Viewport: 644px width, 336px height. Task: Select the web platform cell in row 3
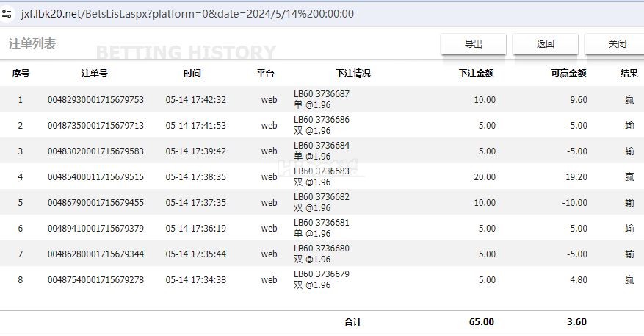click(269, 151)
